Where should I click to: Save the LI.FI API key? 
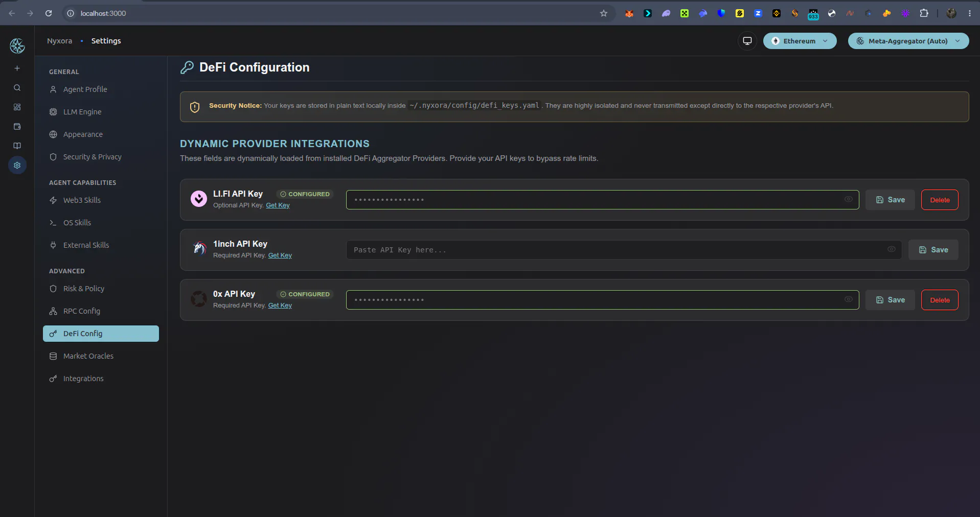point(890,200)
